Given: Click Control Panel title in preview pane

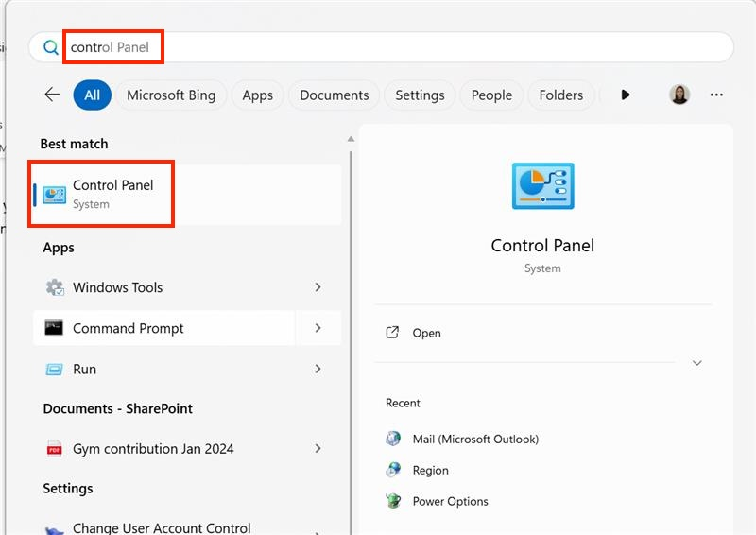Looking at the screenshot, I should [x=542, y=245].
